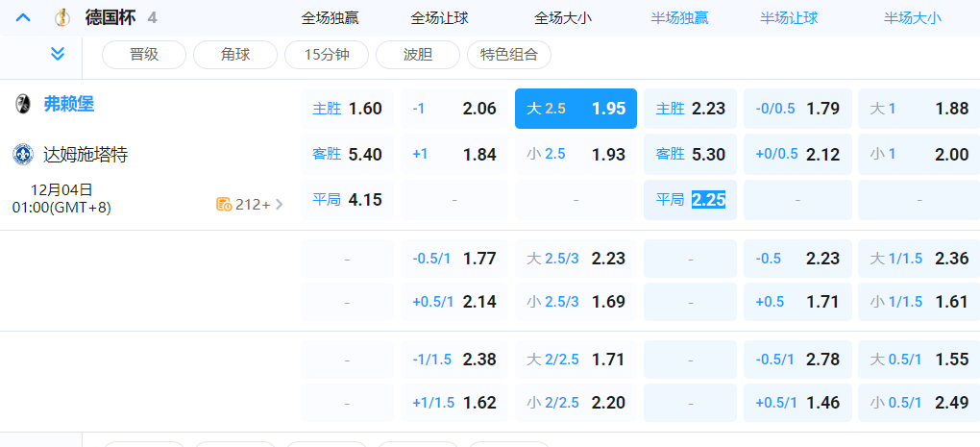
Task: Select half handicap +0/0.5 at 2.12
Action: (797, 154)
